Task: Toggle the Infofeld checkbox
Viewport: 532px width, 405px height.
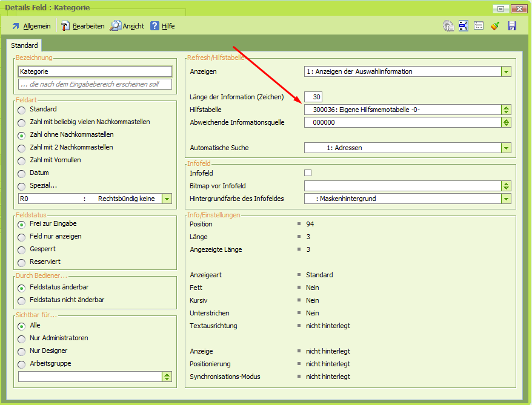Action: (308, 173)
